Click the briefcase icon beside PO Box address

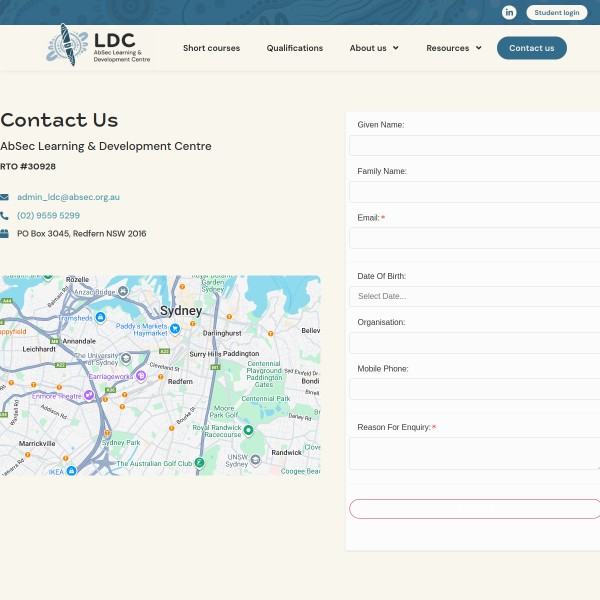tap(5, 233)
